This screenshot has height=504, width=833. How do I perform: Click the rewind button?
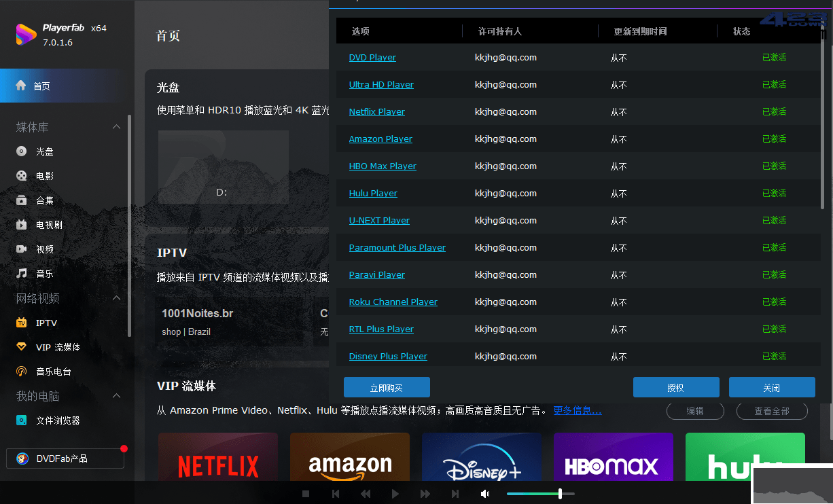pos(366,494)
